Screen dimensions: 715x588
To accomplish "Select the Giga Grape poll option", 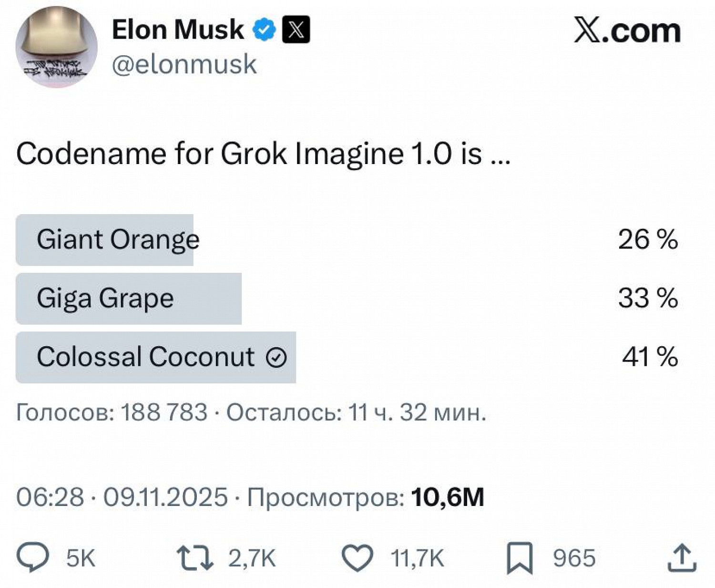I will point(105,299).
